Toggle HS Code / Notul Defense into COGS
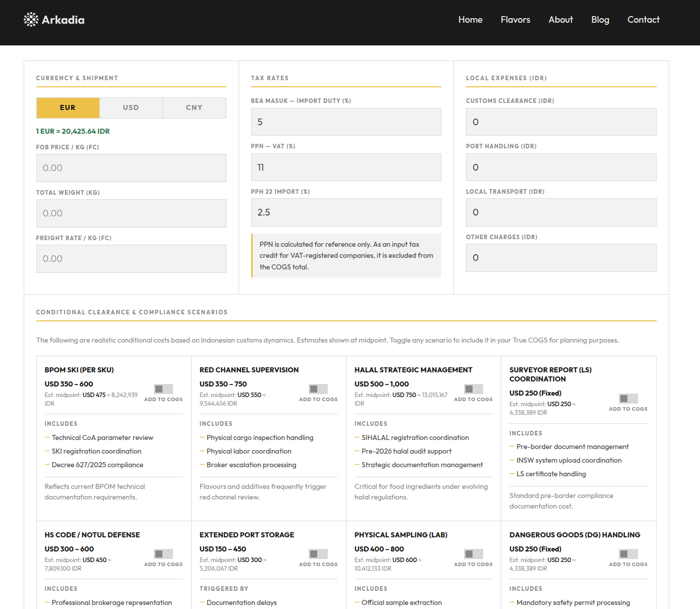 (163, 554)
